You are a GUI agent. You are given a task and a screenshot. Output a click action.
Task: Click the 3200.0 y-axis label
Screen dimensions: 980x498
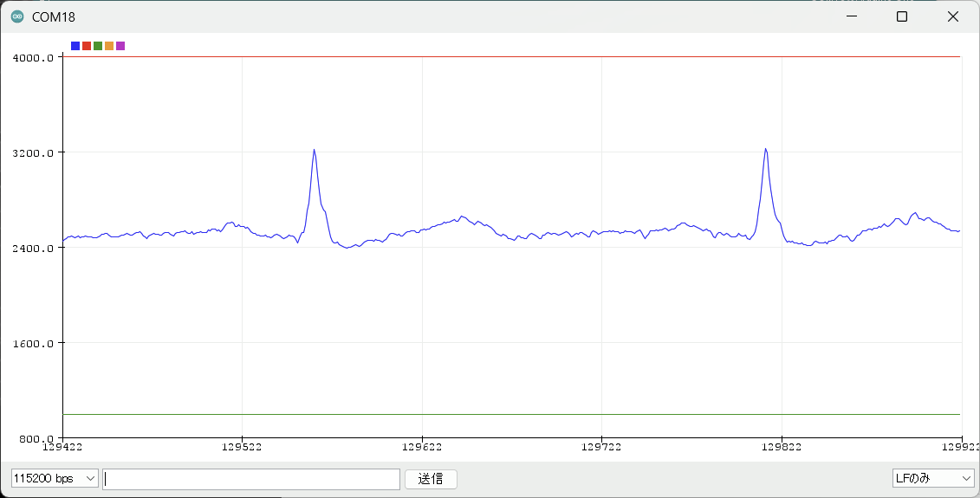point(35,153)
